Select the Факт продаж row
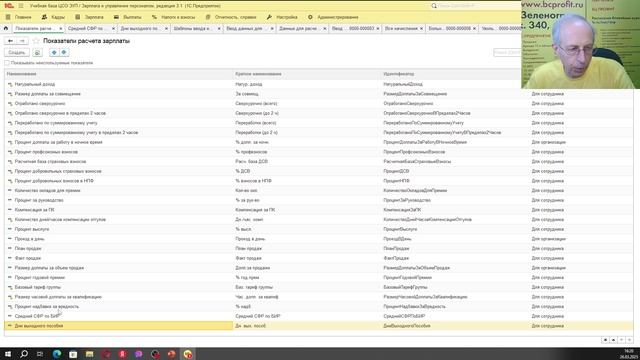The width and height of the screenshot is (640, 360). (x=318, y=258)
